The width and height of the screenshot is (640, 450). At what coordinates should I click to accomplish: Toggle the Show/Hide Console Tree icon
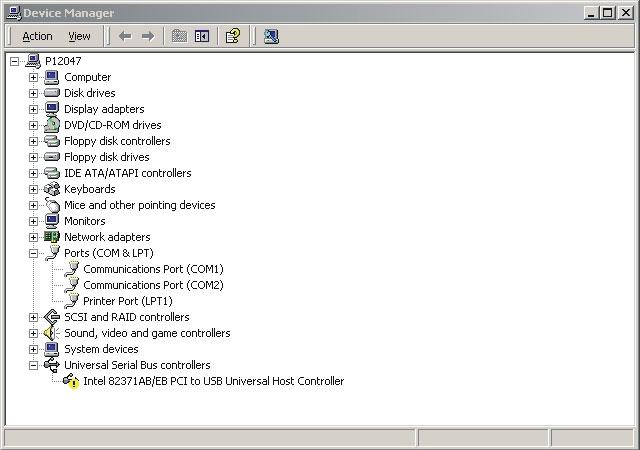(x=202, y=36)
